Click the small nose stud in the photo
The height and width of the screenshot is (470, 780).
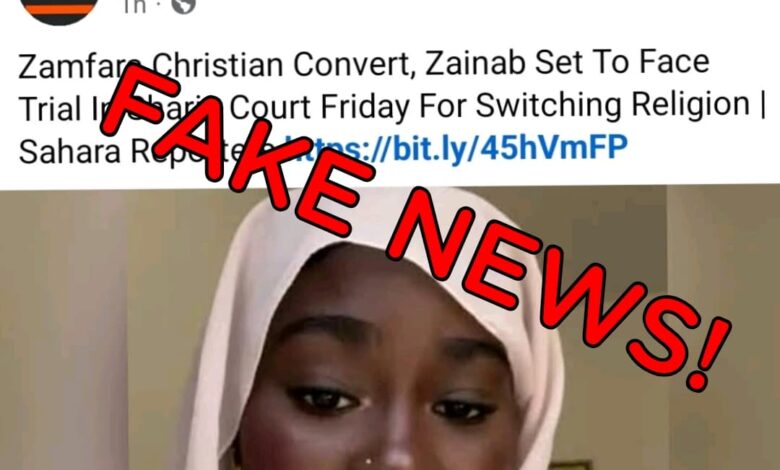coord(367,463)
